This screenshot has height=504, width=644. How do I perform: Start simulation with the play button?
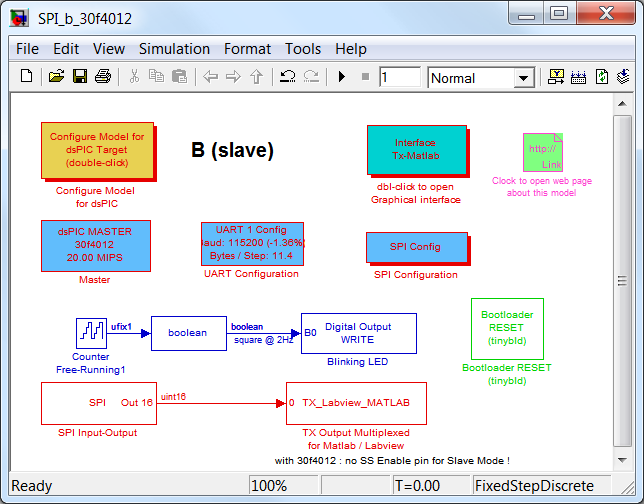(x=341, y=77)
